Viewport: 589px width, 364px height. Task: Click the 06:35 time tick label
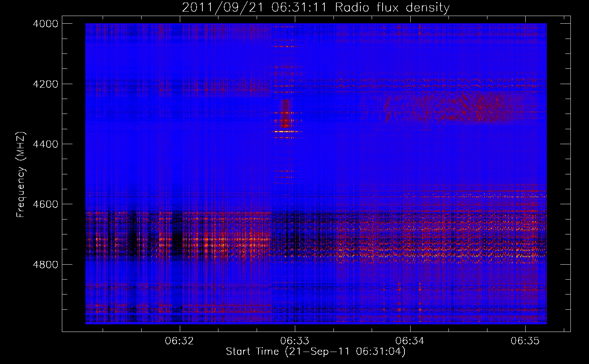tap(525, 341)
